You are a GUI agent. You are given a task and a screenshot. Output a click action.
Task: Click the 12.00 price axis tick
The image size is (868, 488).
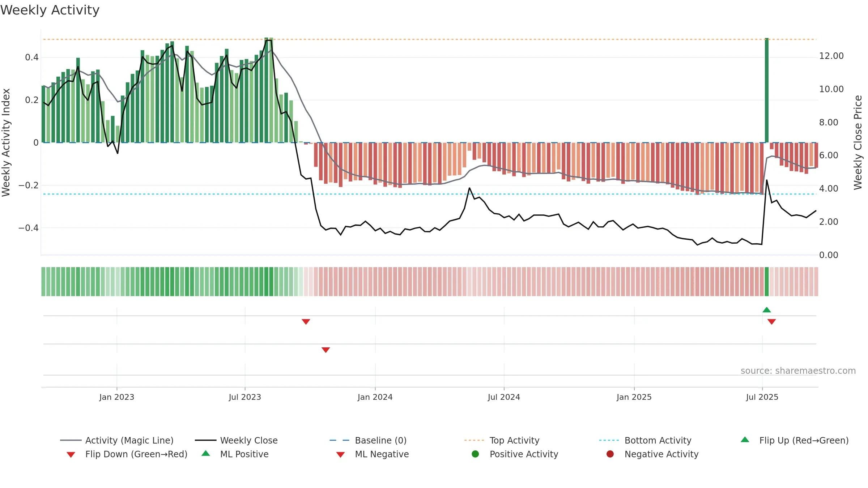tap(831, 56)
